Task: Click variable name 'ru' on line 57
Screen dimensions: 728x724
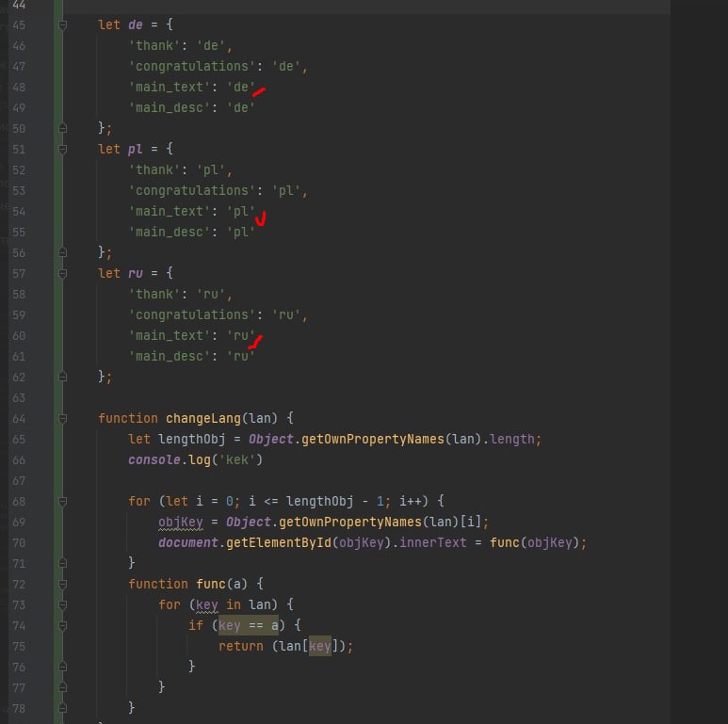Action: point(136,273)
